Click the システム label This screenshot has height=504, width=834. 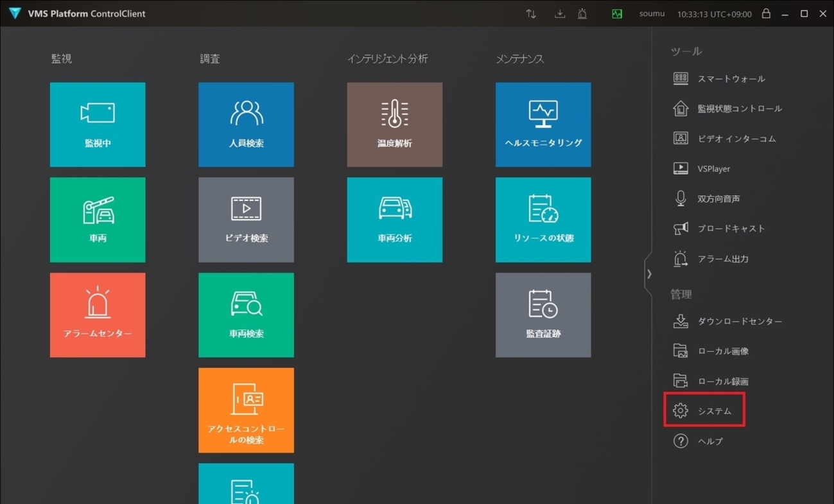pos(715,411)
